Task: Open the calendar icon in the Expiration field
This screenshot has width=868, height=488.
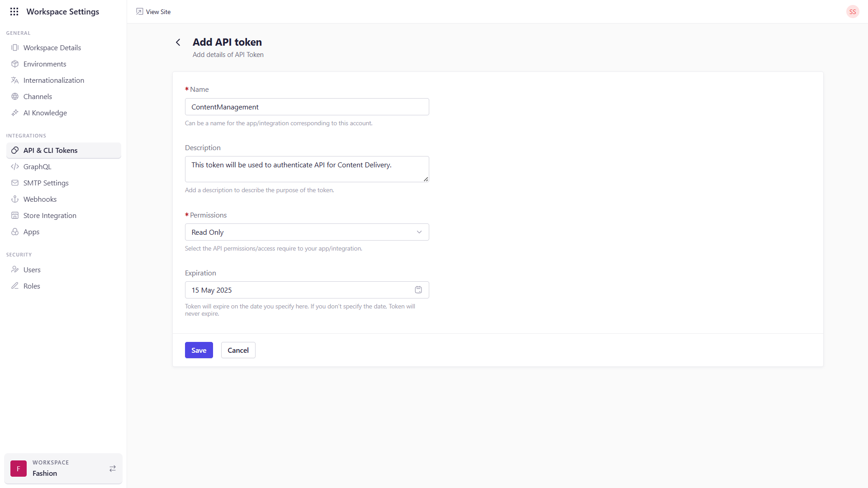Action: [x=418, y=289]
